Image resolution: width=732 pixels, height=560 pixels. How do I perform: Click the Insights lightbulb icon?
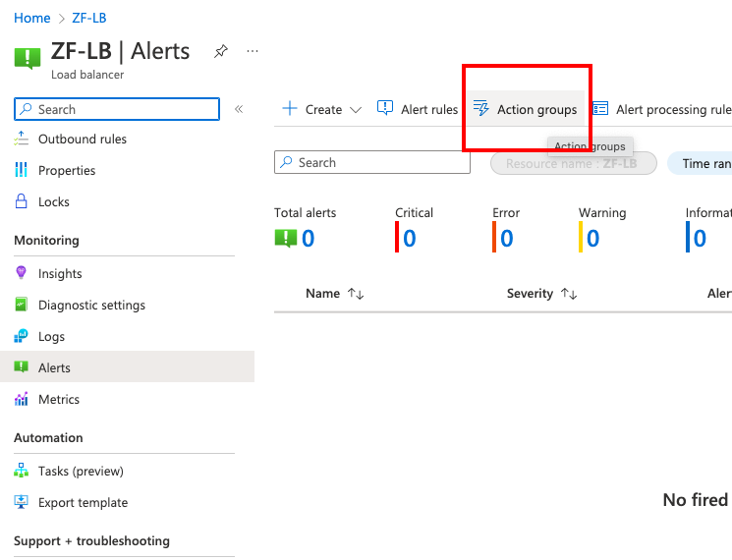coord(21,272)
